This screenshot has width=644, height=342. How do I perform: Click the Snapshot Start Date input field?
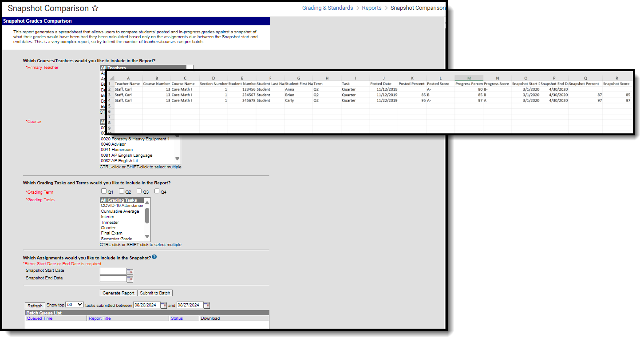(x=114, y=271)
